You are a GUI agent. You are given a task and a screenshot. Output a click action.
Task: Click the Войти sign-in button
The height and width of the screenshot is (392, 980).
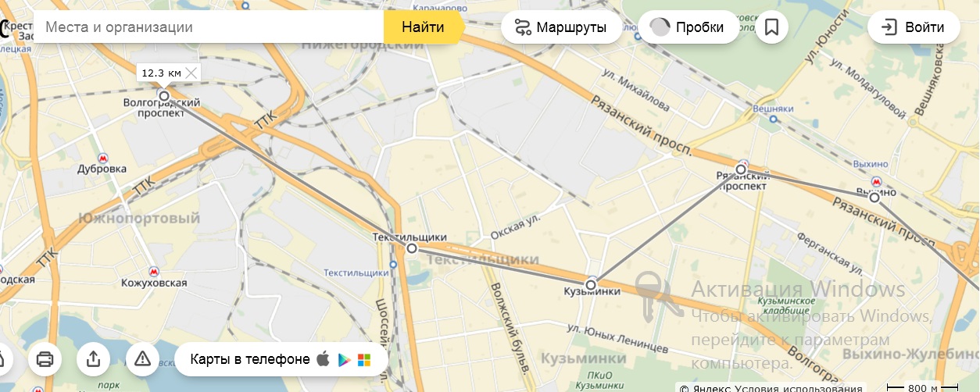914,27
